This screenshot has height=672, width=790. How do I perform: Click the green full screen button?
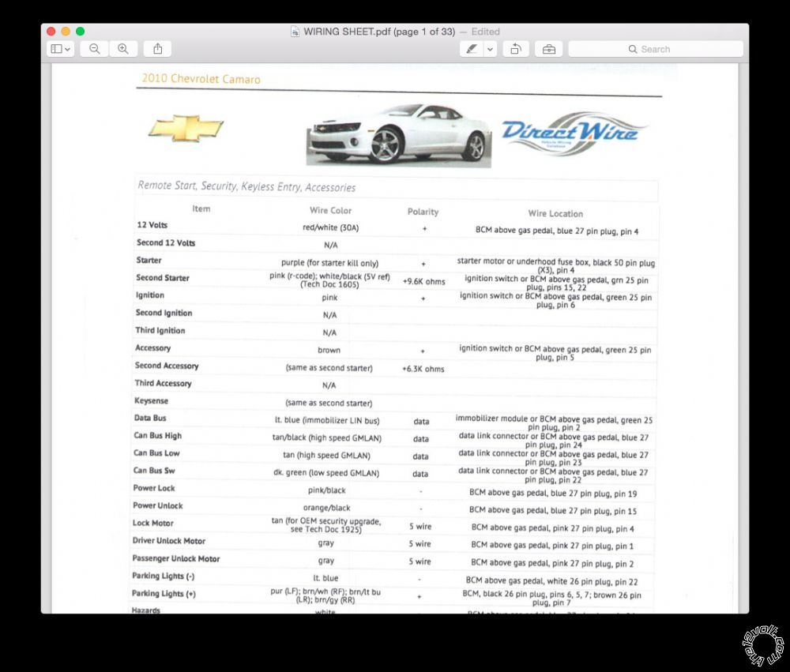point(80,32)
